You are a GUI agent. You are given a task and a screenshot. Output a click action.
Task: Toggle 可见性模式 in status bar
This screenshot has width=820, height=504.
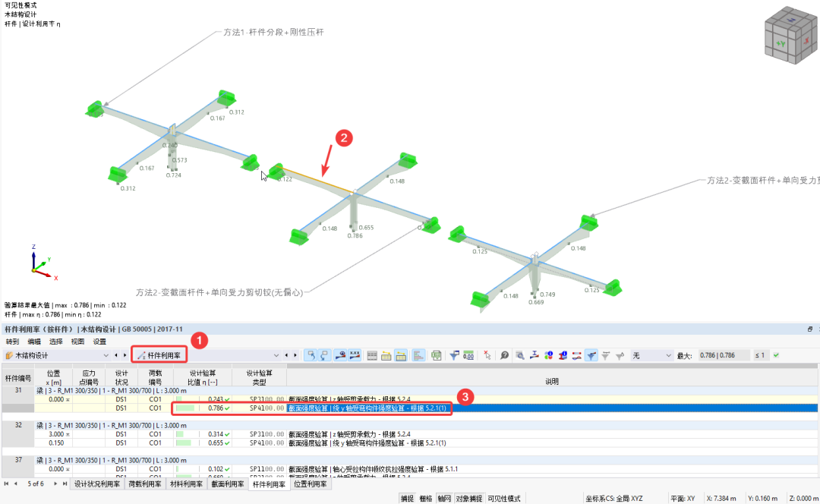504,498
